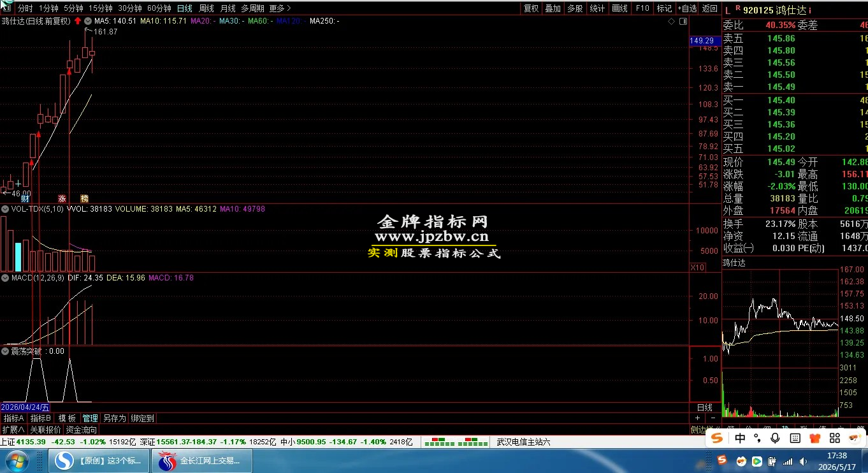The height and width of the screenshot is (473, 868).
Task: Open the VOL-TDX indicator dropdown arrow
Action: click(5, 208)
